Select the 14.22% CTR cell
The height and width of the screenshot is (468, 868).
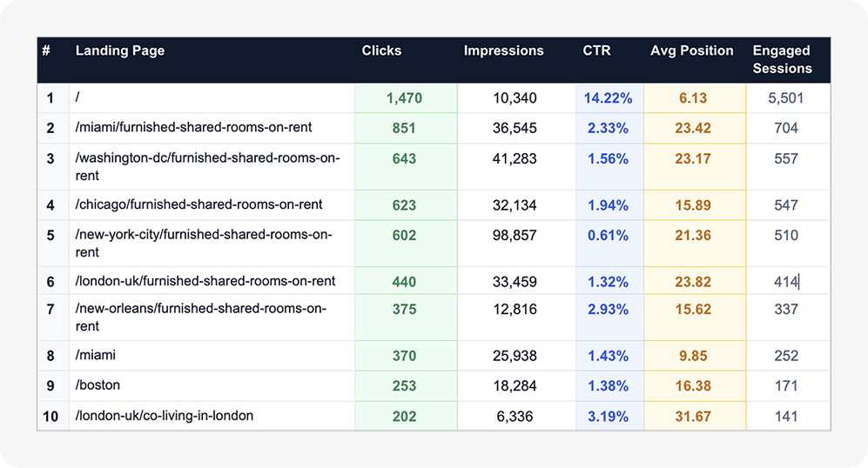(609, 98)
